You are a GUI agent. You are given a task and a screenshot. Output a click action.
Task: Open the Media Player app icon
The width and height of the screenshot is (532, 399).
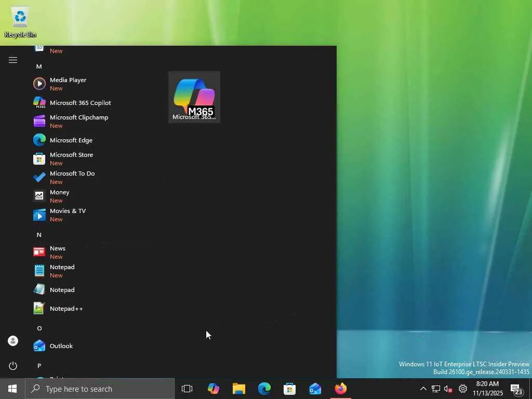(39, 84)
